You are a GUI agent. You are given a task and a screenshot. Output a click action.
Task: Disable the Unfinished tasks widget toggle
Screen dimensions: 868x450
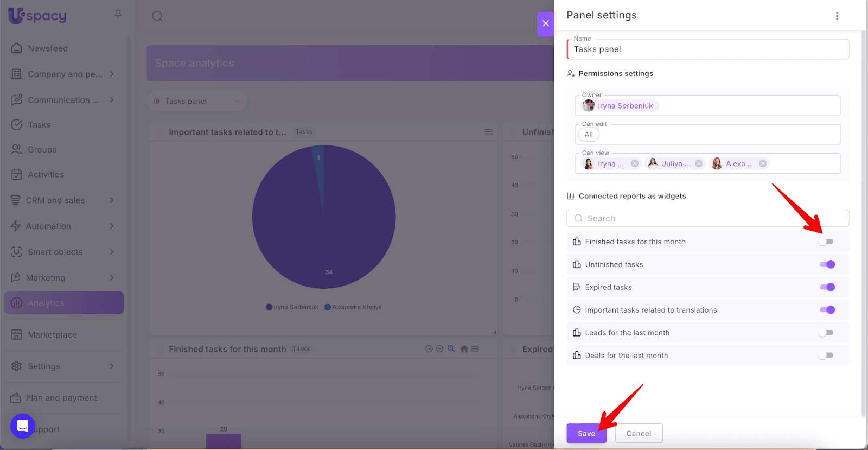click(x=827, y=264)
